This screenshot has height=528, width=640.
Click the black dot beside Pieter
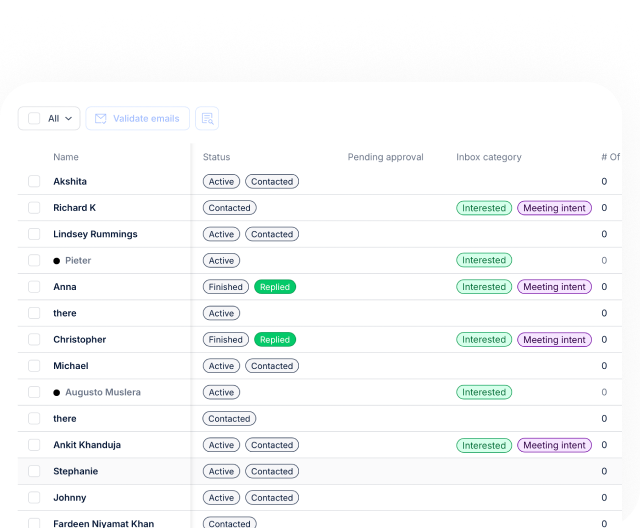(x=56, y=261)
